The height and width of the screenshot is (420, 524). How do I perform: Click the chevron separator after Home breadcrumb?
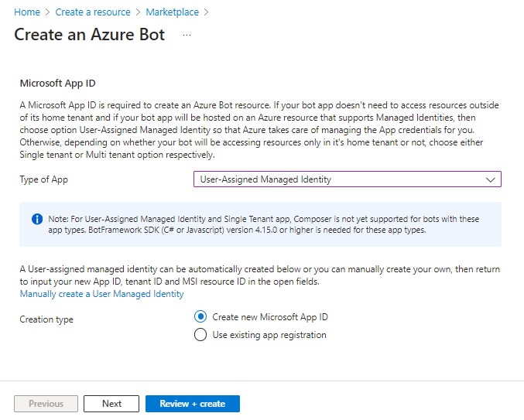click(47, 12)
